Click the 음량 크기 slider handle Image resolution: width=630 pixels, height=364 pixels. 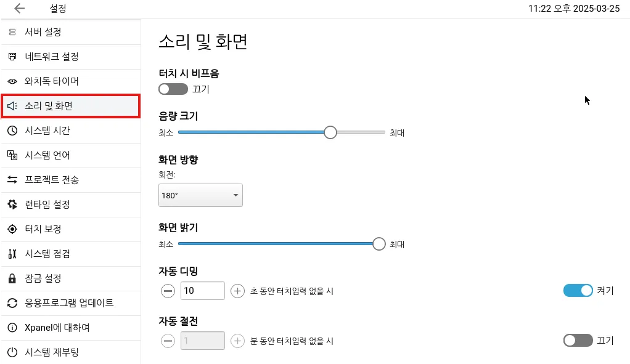(330, 132)
